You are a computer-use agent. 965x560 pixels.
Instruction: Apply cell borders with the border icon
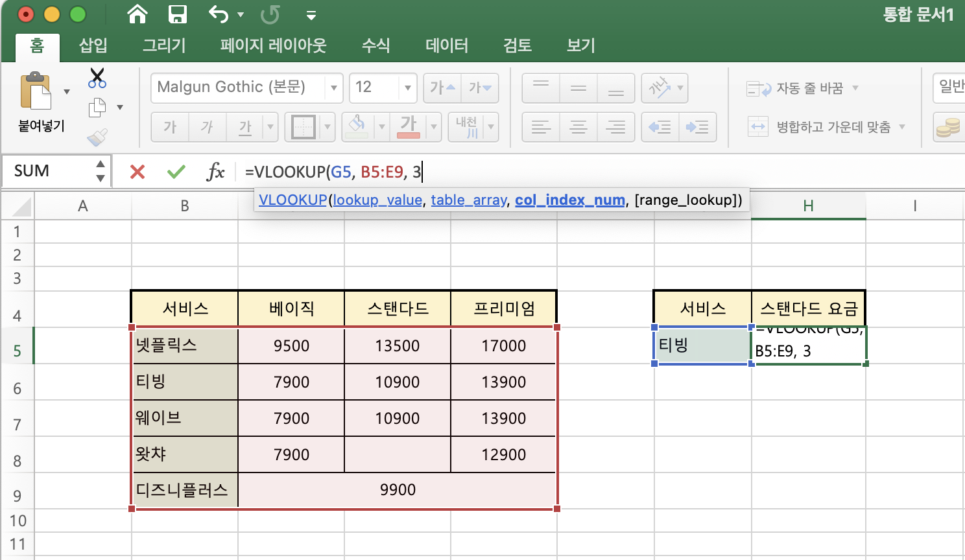[304, 127]
